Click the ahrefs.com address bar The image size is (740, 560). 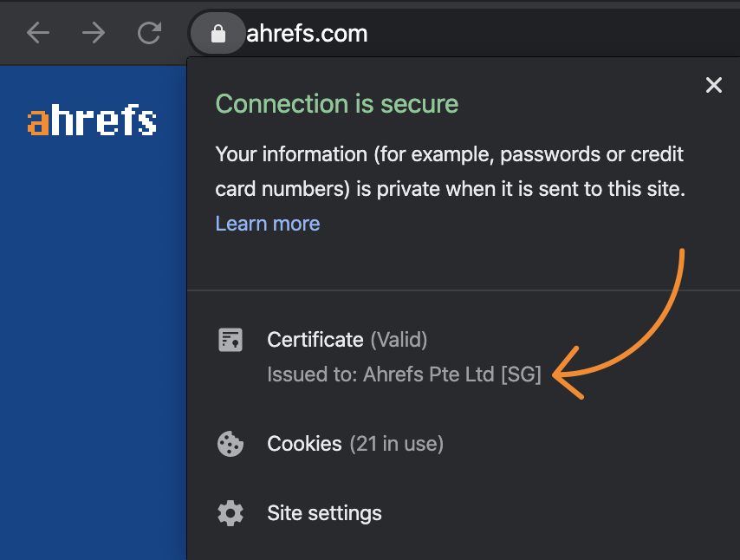pos(306,33)
